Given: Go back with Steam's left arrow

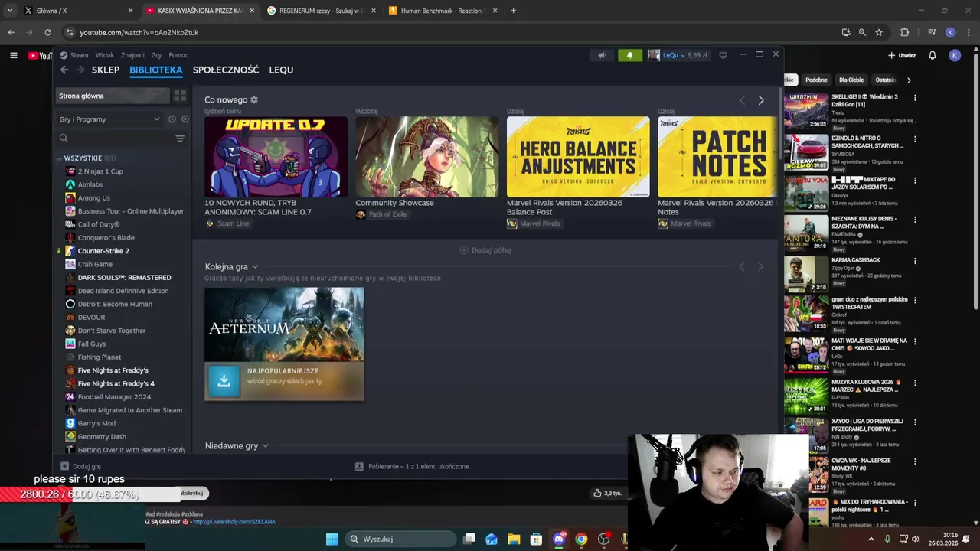Looking at the screenshot, I should [64, 70].
